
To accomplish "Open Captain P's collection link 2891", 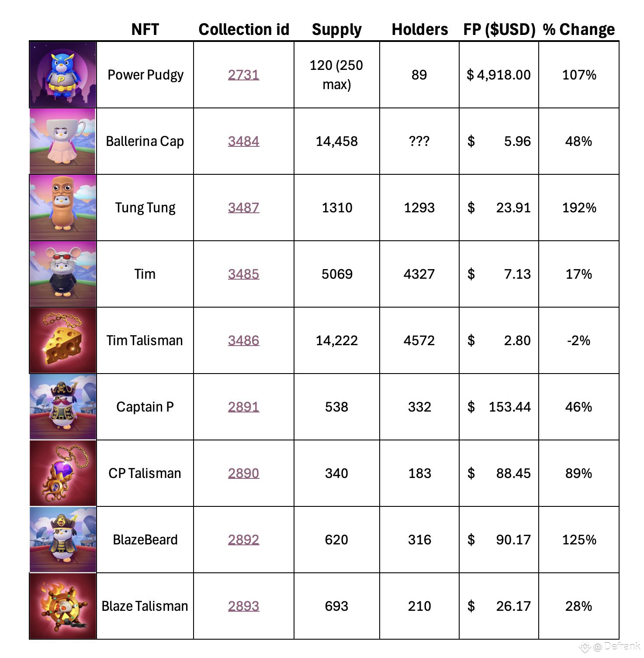I will coord(243,407).
